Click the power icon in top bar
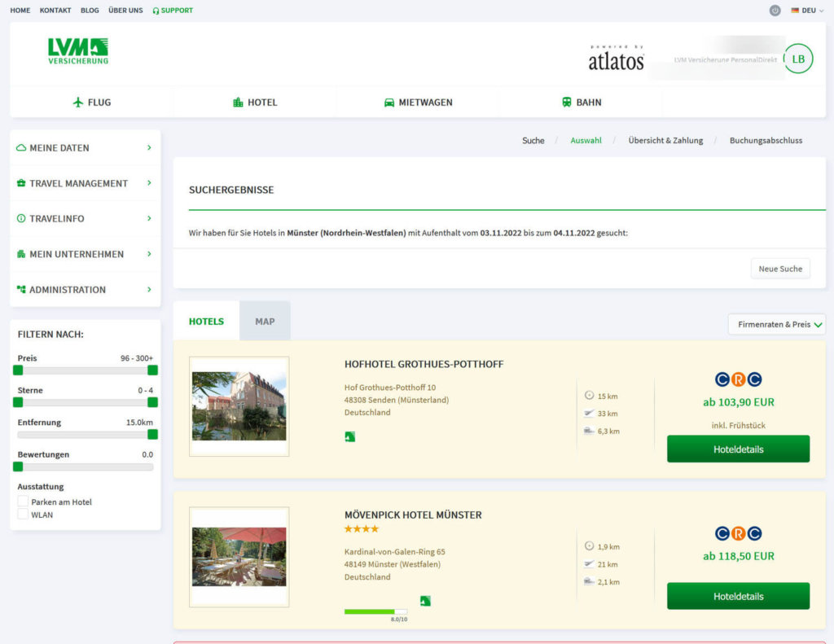 tap(775, 11)
